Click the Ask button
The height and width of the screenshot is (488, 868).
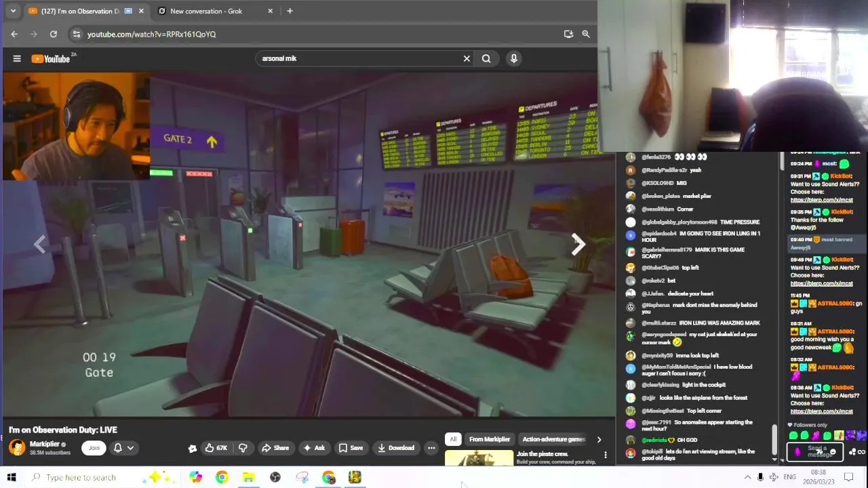click(314, 448)
